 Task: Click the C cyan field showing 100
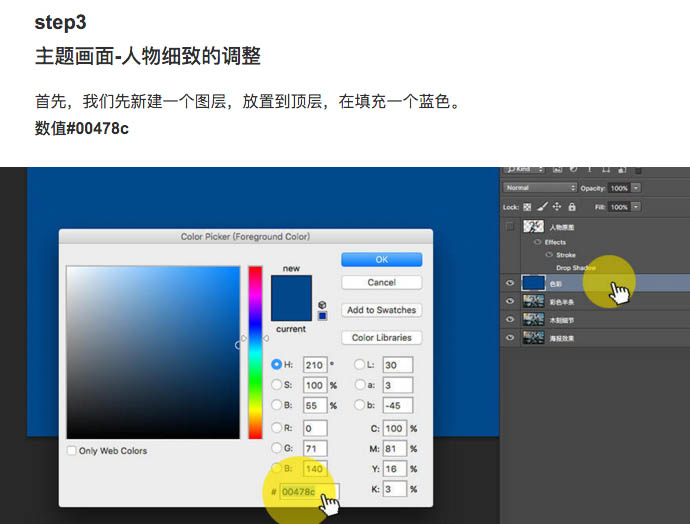(x=394, y=428)
